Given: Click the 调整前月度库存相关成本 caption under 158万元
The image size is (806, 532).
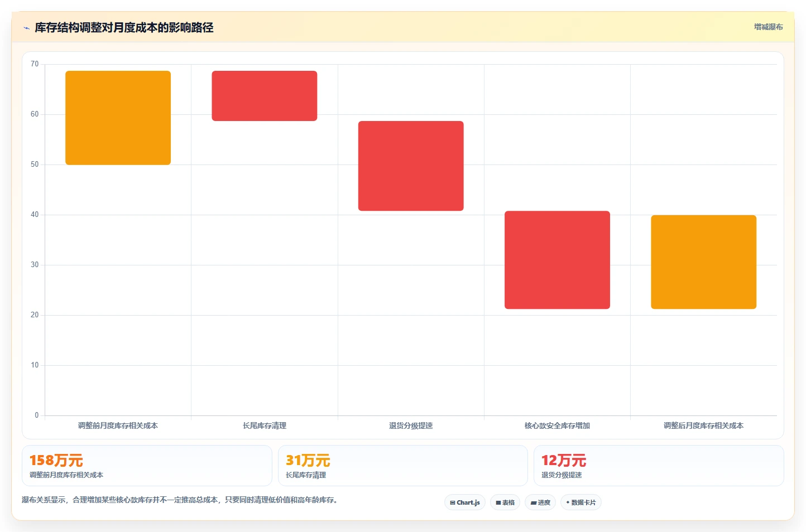Looking at the screenshot, I should [66, 475].
